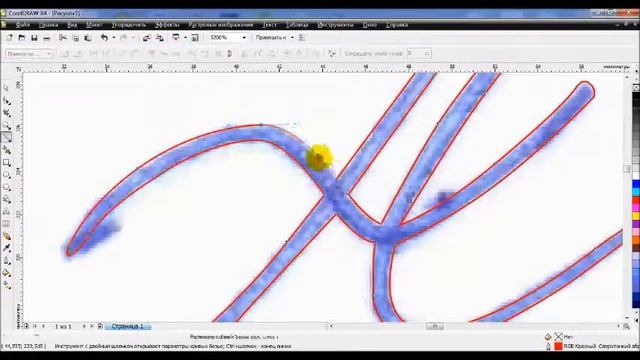Select the Interactive Fill tool
The height and width of the screenshot is (360, 640).
[7, 285]
